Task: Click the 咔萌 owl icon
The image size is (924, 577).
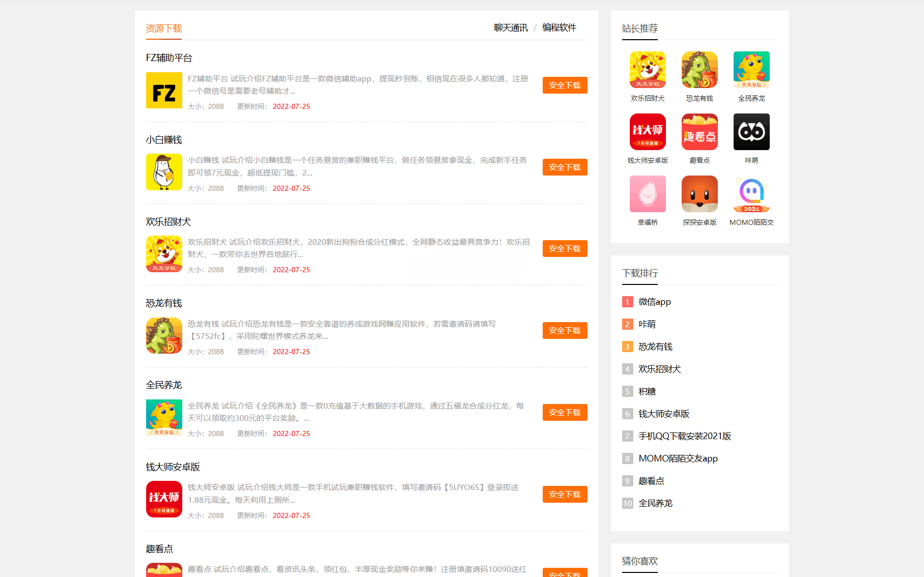Action: pyautogui.click(x=751, y=132)
